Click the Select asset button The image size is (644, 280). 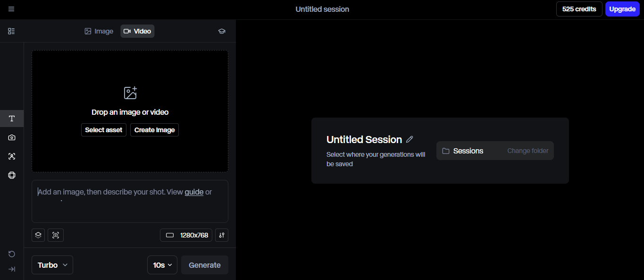point(104,130)
